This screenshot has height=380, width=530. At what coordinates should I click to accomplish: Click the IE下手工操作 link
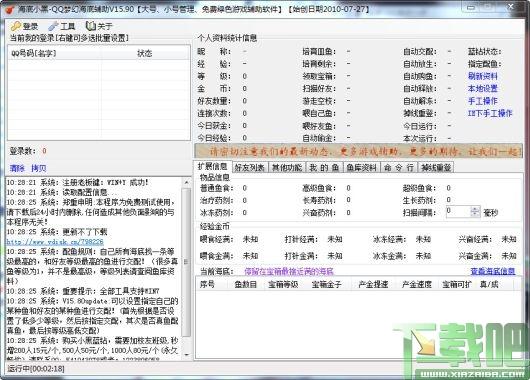click(490, 113)
